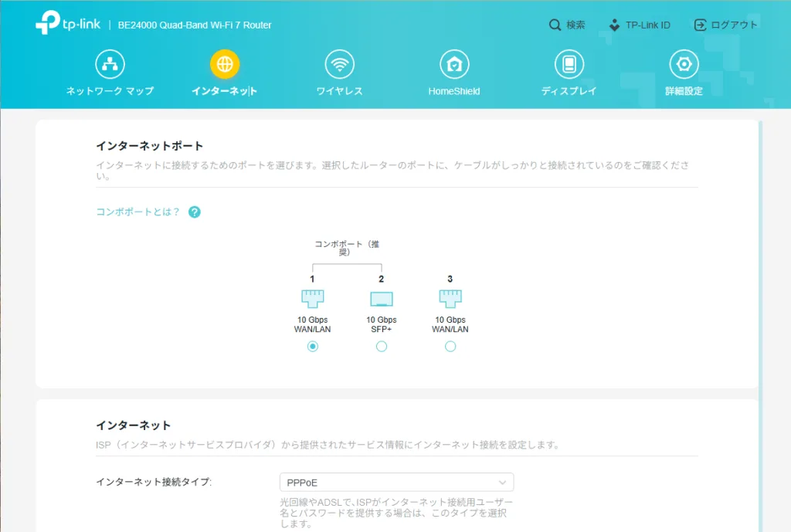
Task: Open the ネットワーク マップ icon
Action: tap(110, 64)
